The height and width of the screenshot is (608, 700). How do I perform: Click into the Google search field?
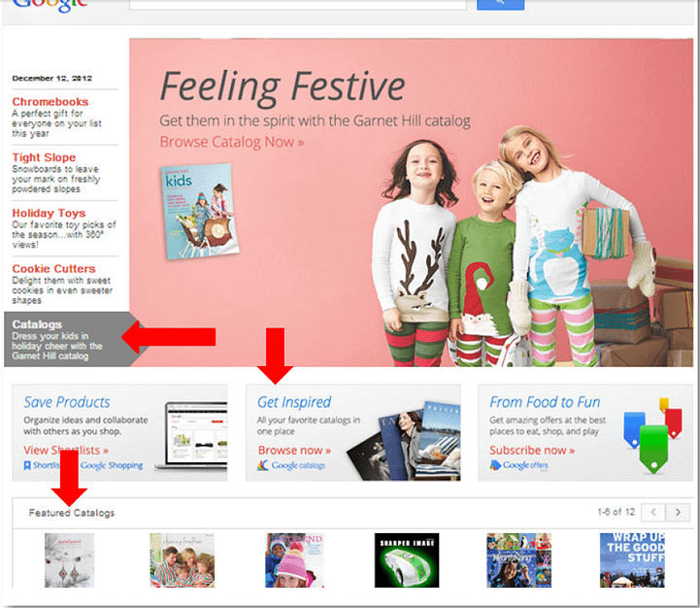[x=298, y=4]
